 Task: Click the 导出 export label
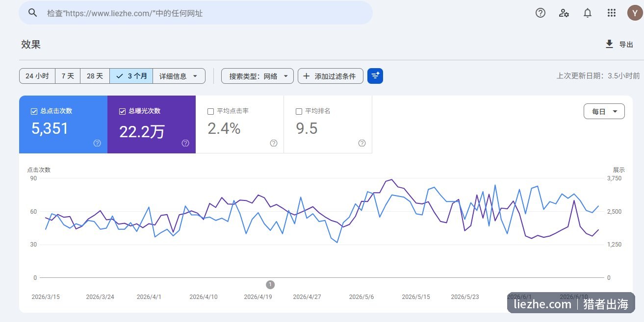coord(626,45)
